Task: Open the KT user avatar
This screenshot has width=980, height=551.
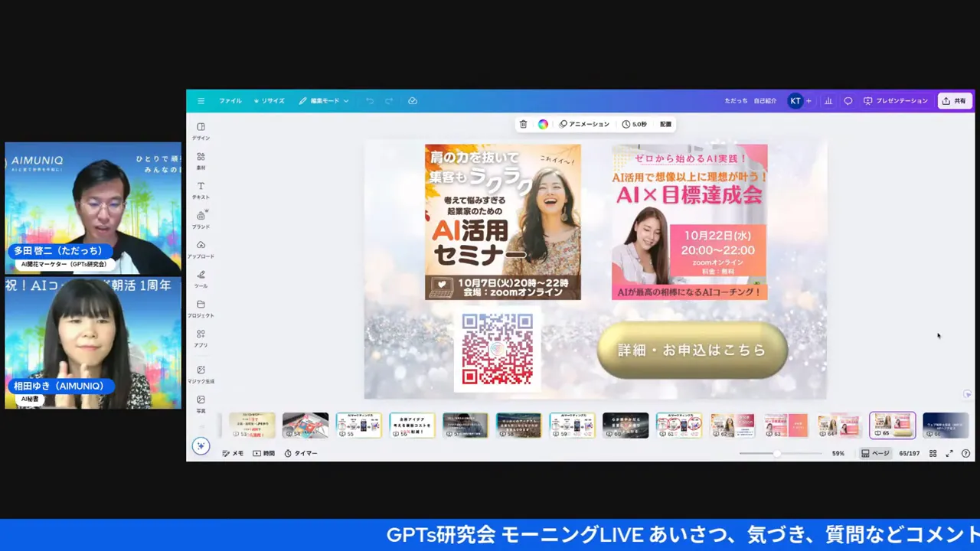Action: pyautogui.click(x=795, y=101)
